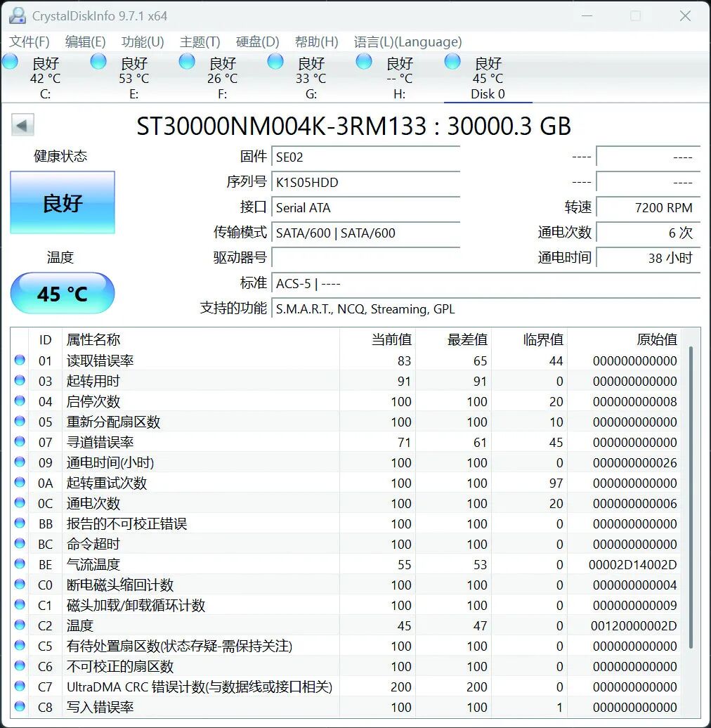Screen dimensions: 711x728
Task: Click the status dot for 01 读取错误率
Action: pyautogui.click(x=20, y=360)
